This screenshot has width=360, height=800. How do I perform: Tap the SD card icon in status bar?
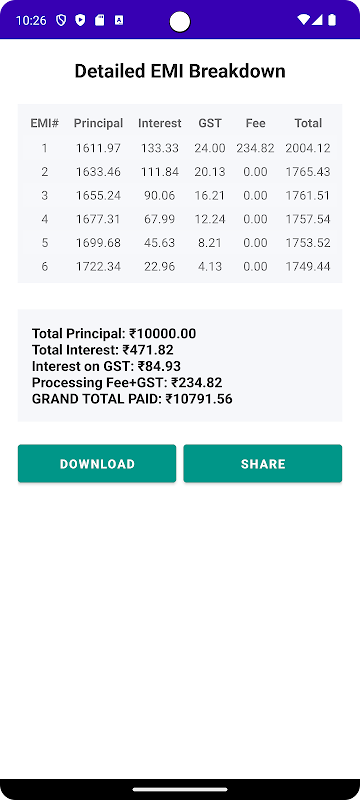click(99, 20)
